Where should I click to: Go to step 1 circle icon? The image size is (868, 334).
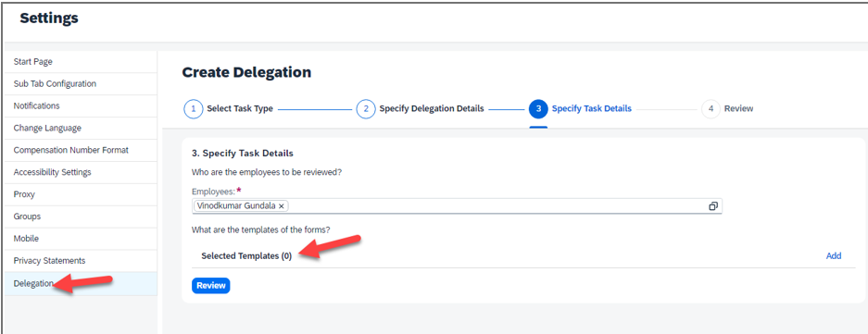194,109
